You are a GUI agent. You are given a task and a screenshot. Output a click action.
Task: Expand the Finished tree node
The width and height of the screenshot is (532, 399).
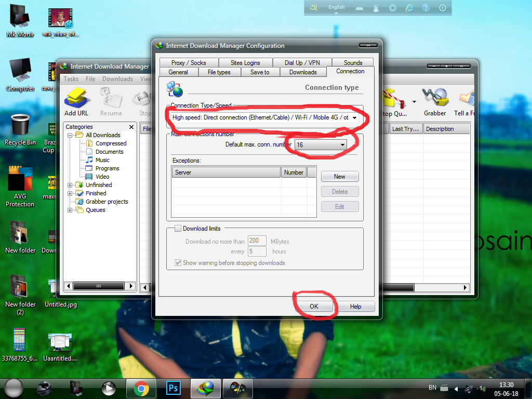(x=70, y=193)
